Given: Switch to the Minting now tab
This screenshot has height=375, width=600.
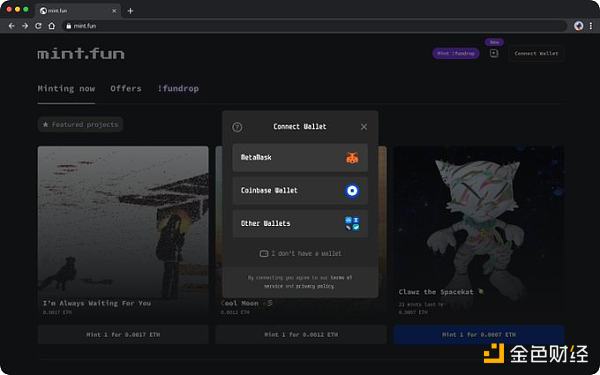Looking at the screenshot, I should 66,89.
